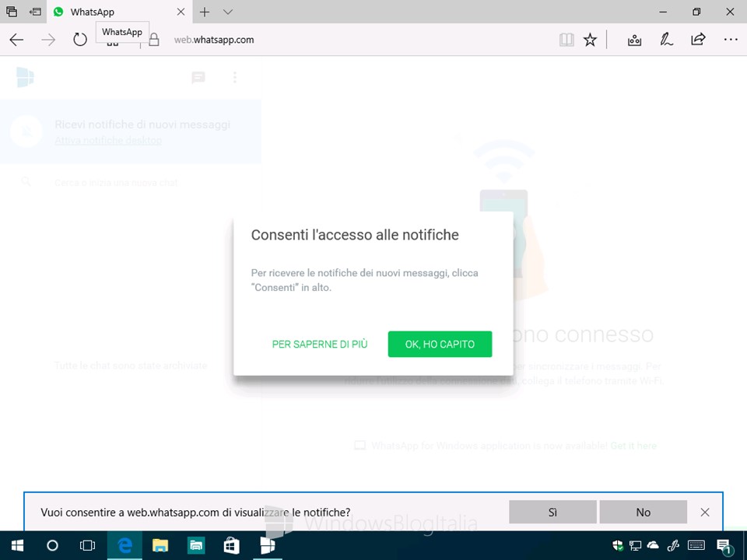The image size is (747, 560).
Task: Open reading view book icon
Action: pyautogui.click(x=566, y=40)
